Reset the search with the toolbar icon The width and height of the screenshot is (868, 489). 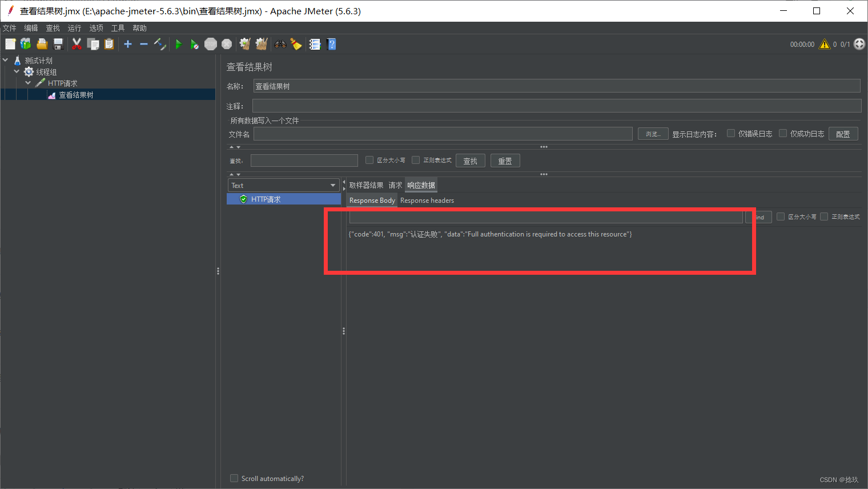(x=296, y=44)
